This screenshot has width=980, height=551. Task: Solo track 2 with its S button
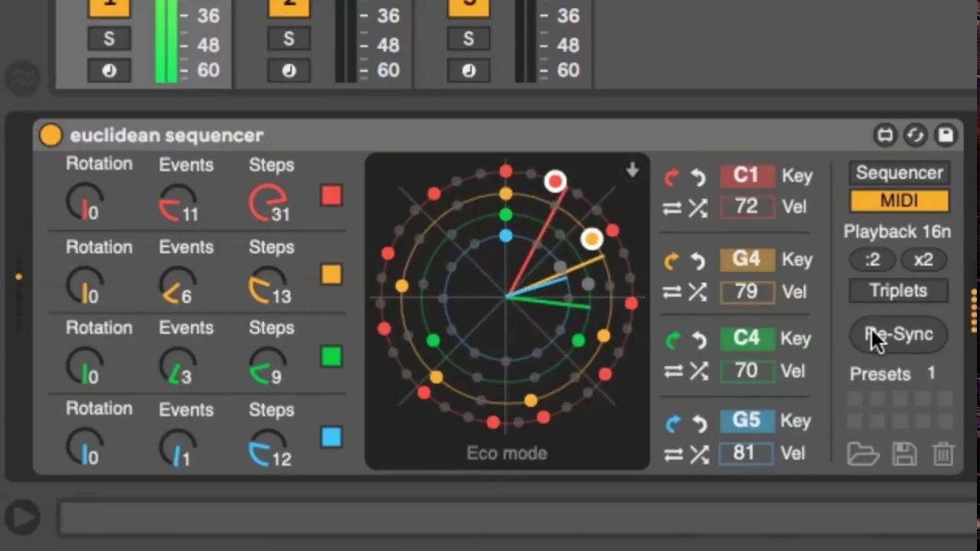pos(289,39)
